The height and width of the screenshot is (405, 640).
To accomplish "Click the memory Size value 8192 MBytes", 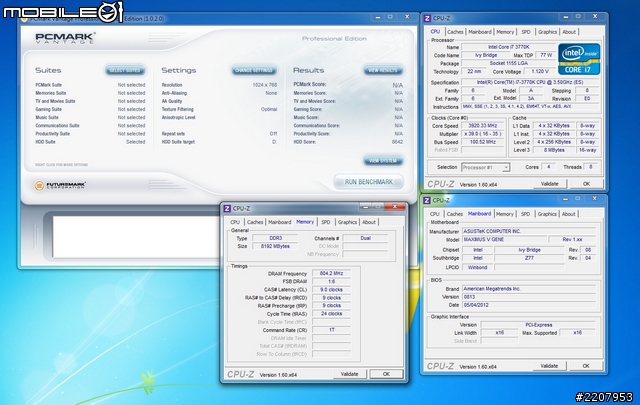I will coord(275,246).
